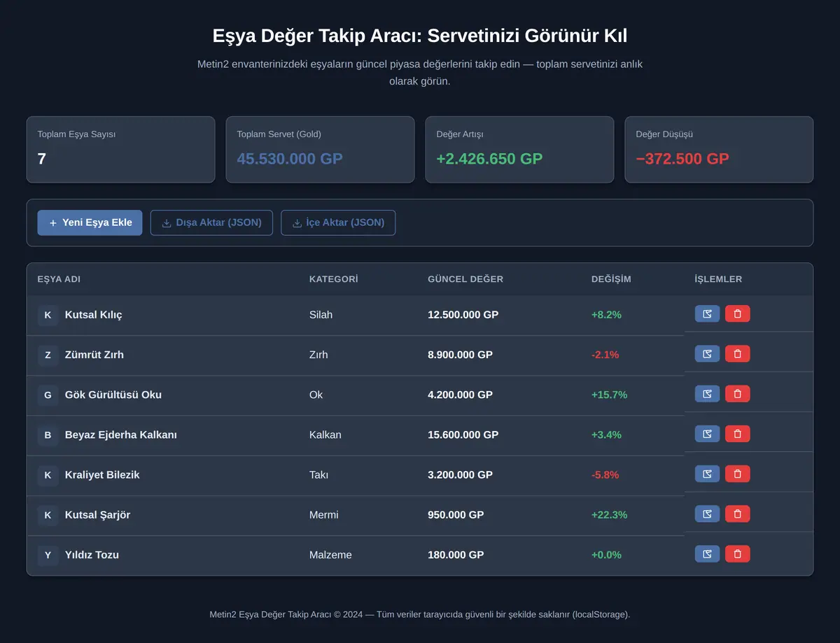Select the Yıldız Tozu name
The image size is (840, 643).
[92, 555]
